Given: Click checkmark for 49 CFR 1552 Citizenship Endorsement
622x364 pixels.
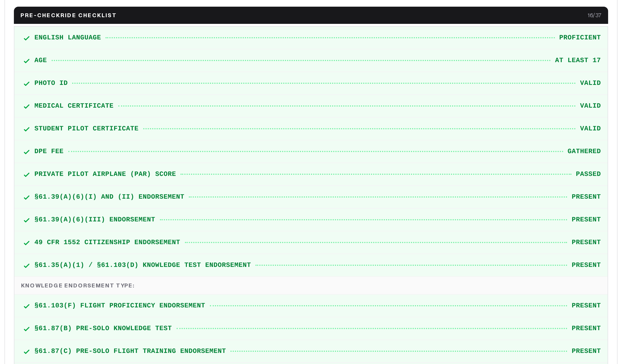Looking at the screenshot, I should coord(27,243).
